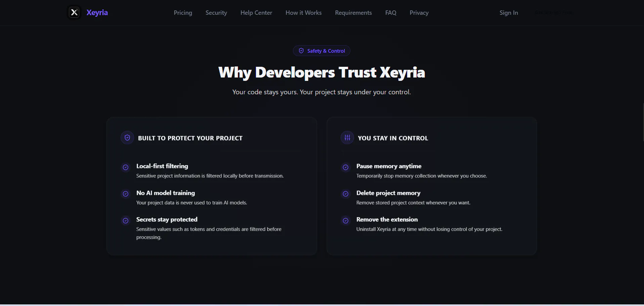Viewport: 644px width, 306px height.
Task: Click the Xeyria X logo icon
Action: pyautogui.click(x=74, y=13)
